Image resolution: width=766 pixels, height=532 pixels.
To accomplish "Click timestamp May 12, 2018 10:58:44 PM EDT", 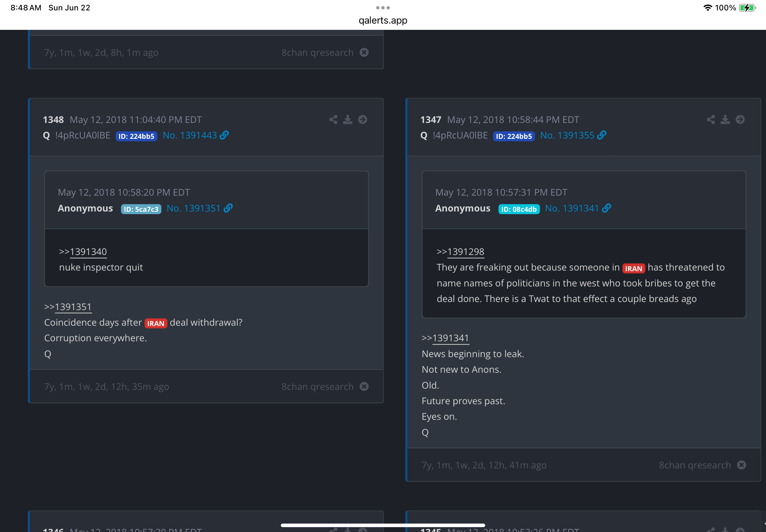I will pos(513,120).
